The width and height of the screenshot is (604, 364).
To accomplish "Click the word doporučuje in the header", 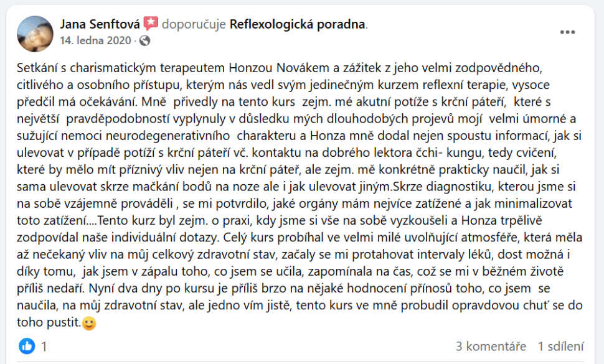I will (194, 24).
